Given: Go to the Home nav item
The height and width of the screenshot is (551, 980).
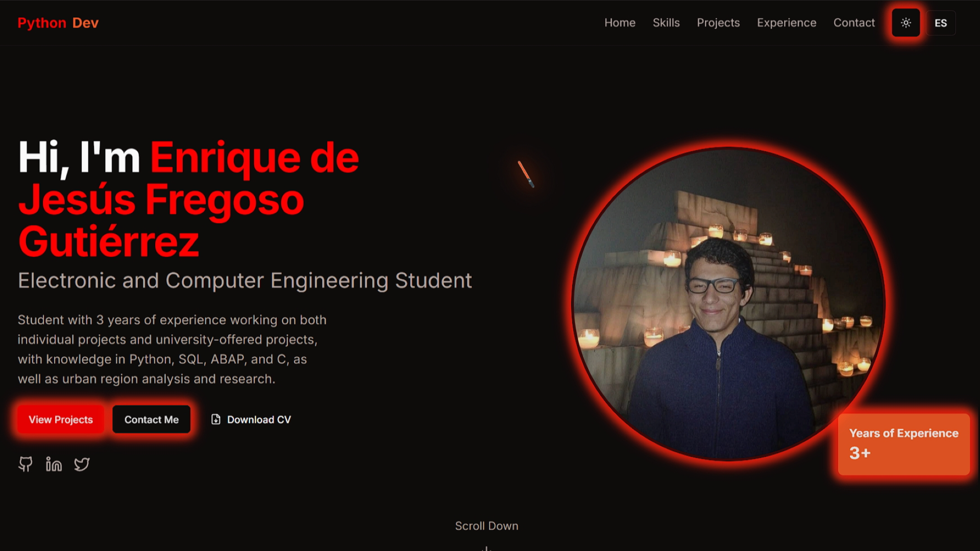Looking at the screenshot, I should [620, 23].
